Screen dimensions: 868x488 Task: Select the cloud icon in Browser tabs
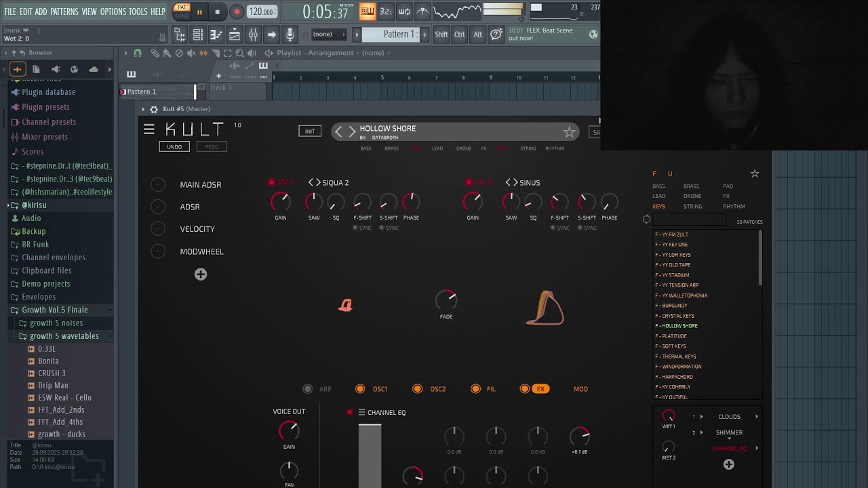coord(94,69)
